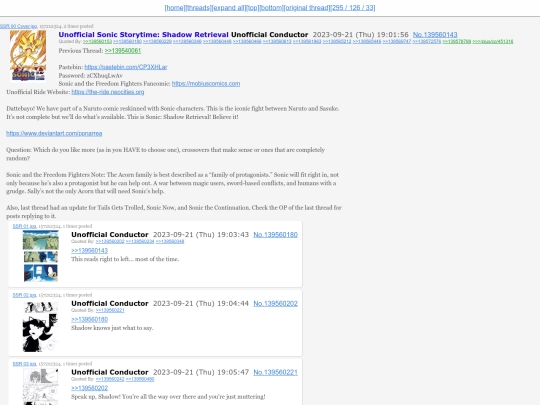
Task: Click the 19:04:44 post timestamp
Action: [233, 303]
